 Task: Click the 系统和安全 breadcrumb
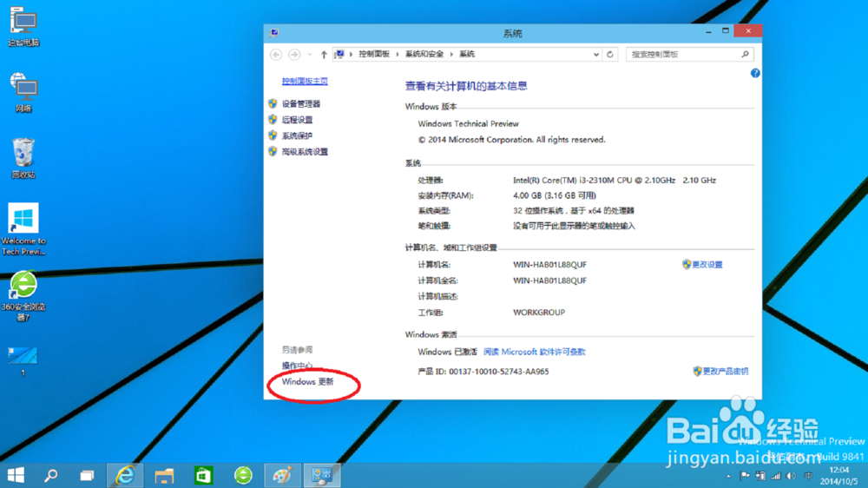pyautogui.click(x=424, y=55)
